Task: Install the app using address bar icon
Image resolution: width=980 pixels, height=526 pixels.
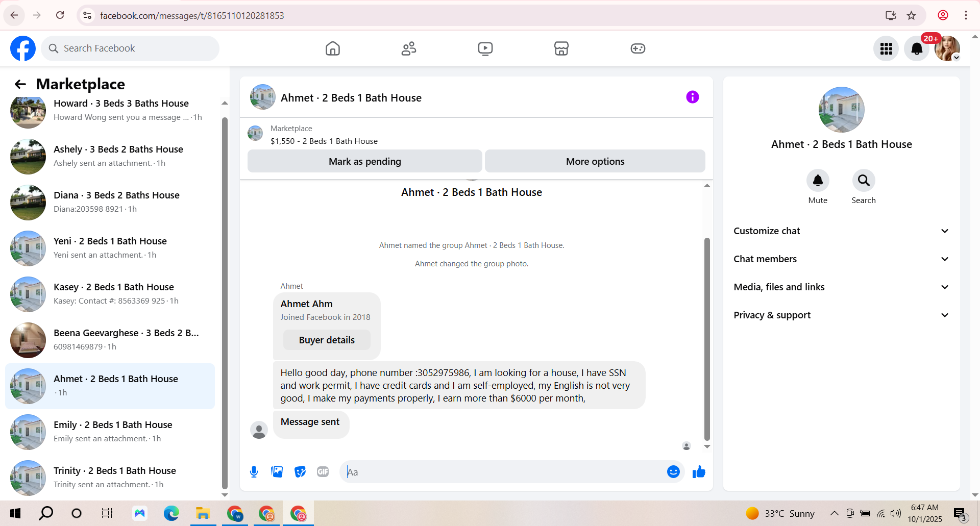Action: [891, 15]
